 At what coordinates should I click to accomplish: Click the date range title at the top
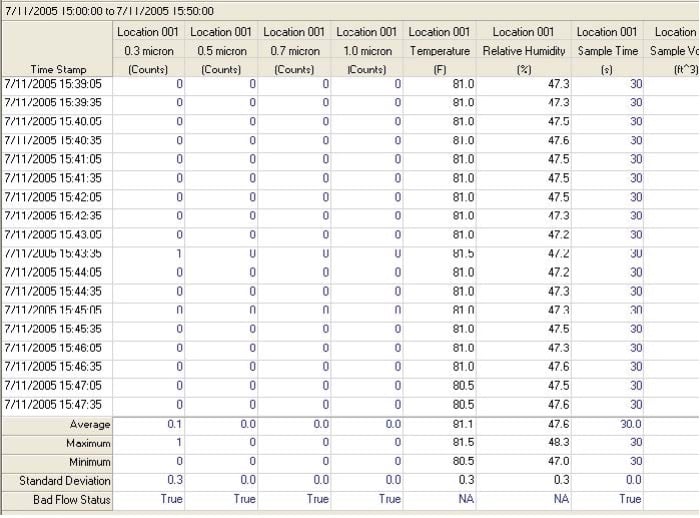click(x=107, y=10)
